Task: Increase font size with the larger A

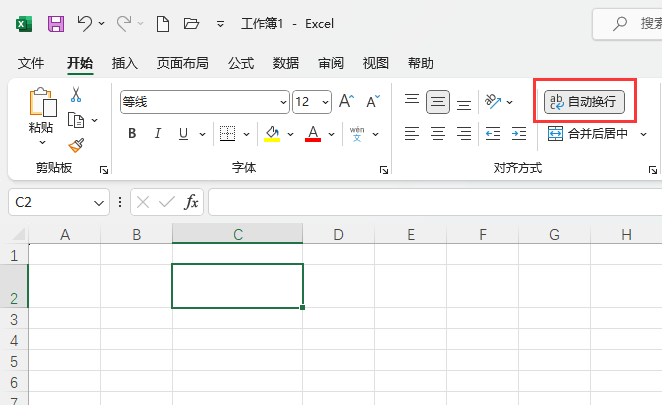Action: (347, 101)
